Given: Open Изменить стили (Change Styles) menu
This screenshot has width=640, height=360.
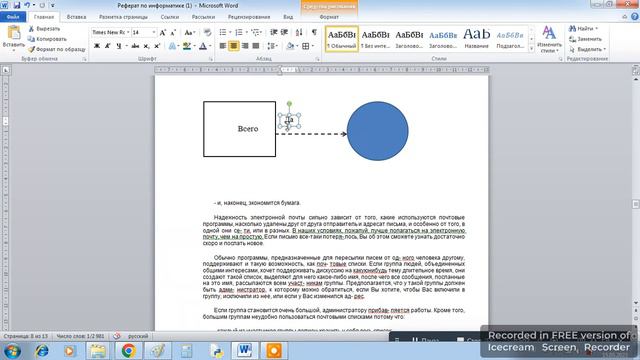Looking at the screenshot, I should (x=549, y=39).
